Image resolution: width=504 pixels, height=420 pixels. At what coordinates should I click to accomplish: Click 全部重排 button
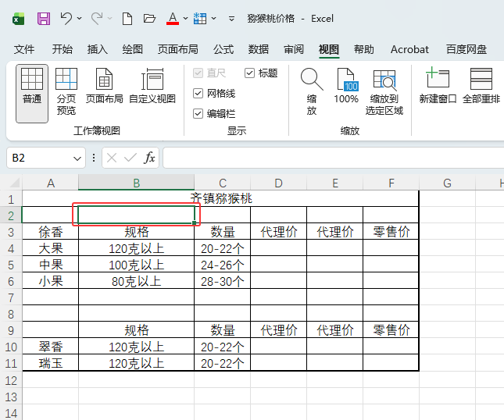481,86
